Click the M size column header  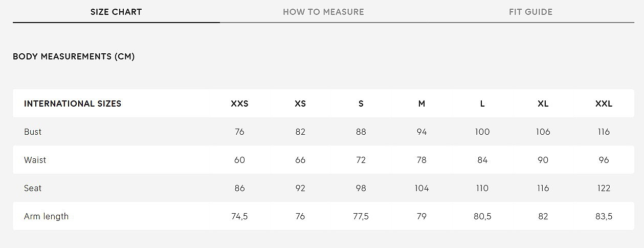[x=421, y=104]
